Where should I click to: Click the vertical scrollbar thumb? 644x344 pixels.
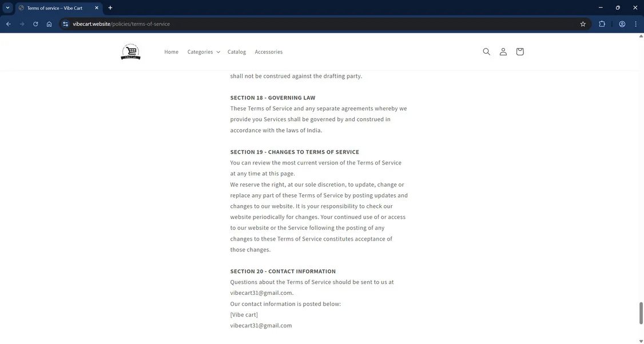pyautogui.click(x=641, y=313)
